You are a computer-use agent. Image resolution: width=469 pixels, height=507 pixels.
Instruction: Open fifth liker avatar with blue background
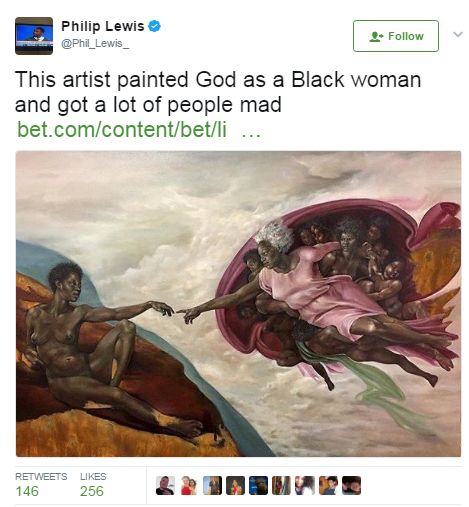pos(258,485)
